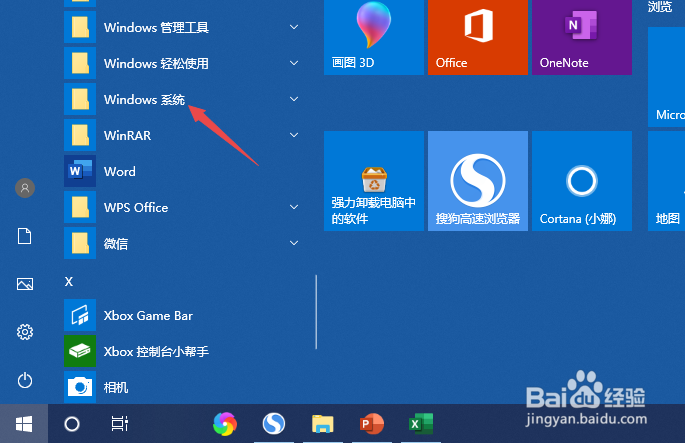Click the X letter group header
The width and height of the screenshot is (685, 443).
pyautogui.click(x=69, y=281)
